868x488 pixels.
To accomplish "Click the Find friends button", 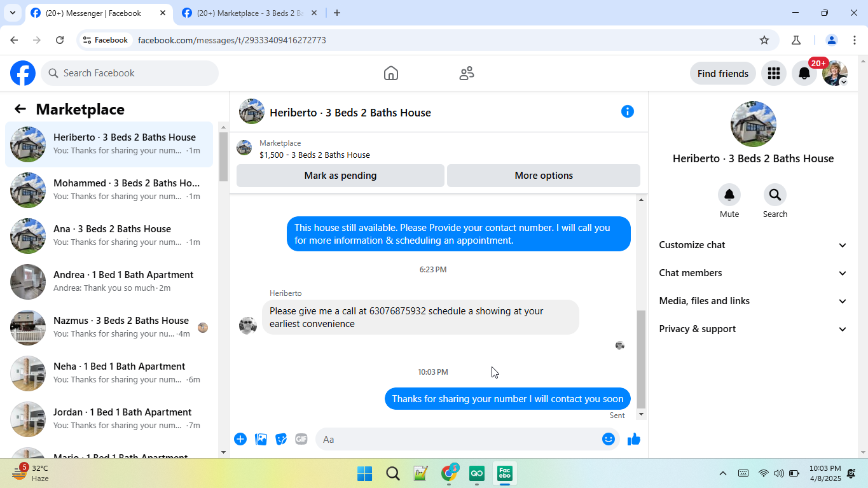I will click(x=723, y=74).
